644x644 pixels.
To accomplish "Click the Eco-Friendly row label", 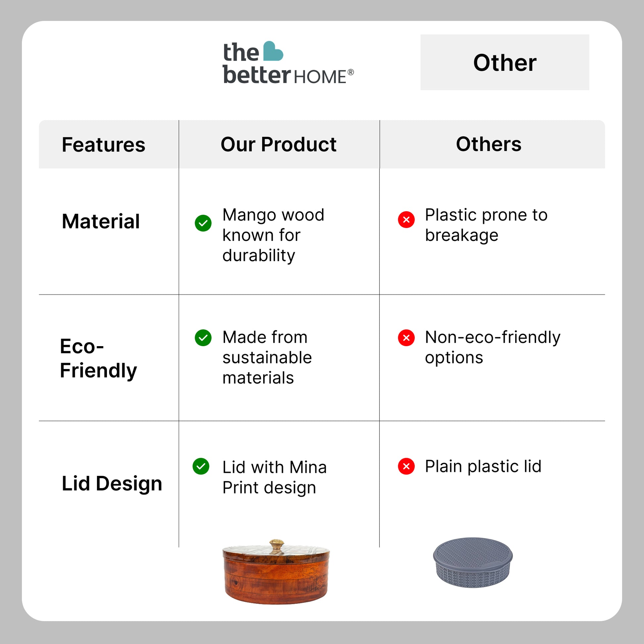I will pyautogui.click(x=98, y=358).
